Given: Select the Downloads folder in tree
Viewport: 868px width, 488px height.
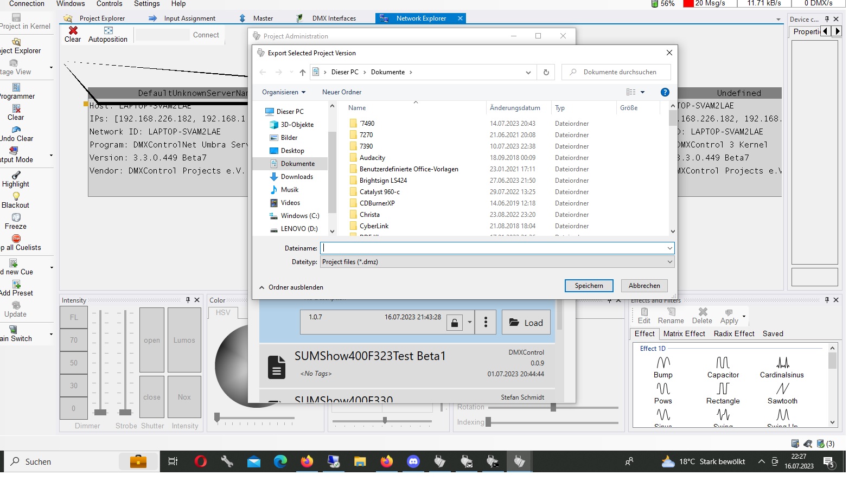Looking at the screenshot, I should pyautogui.click(x=297, y=177).
